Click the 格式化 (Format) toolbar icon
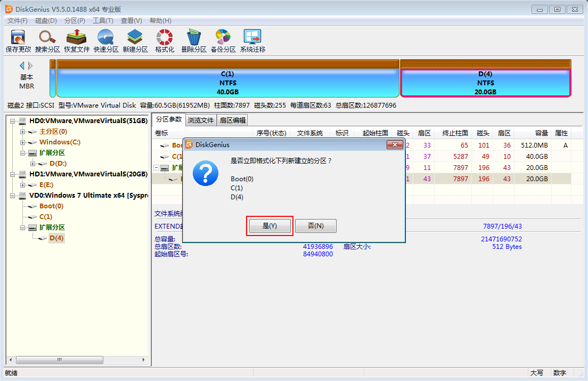Image resolution: width=588 pixels, height=381 pixels. (x=165, y=40)
